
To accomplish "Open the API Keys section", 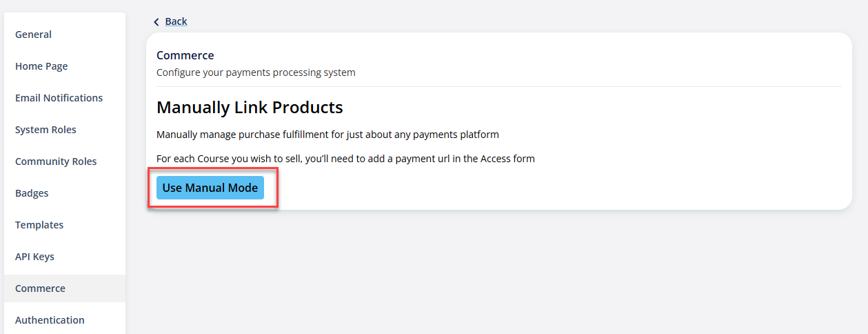I will [34, 257].
